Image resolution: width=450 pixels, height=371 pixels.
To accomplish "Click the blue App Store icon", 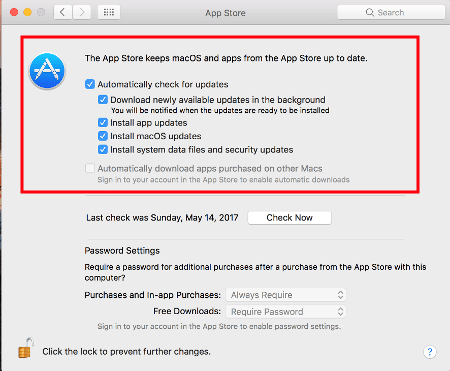I will click(47, 71).
